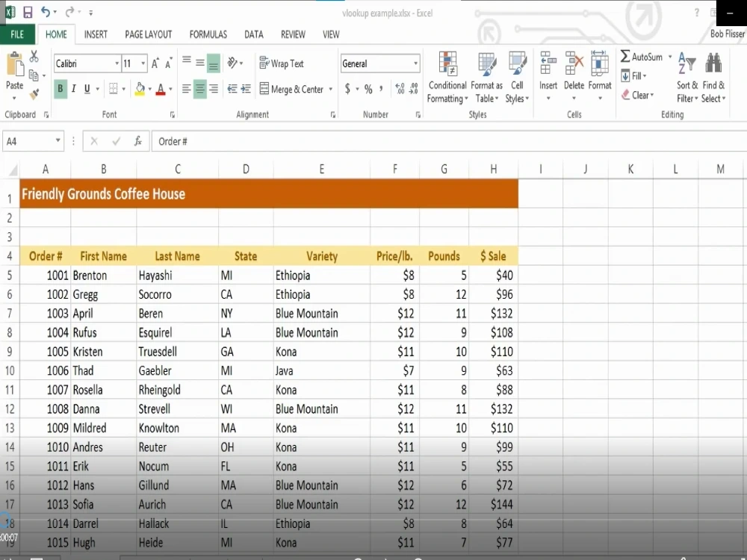
Task: Click the Redo arrow icon
Action: click(x=70, y=12)
